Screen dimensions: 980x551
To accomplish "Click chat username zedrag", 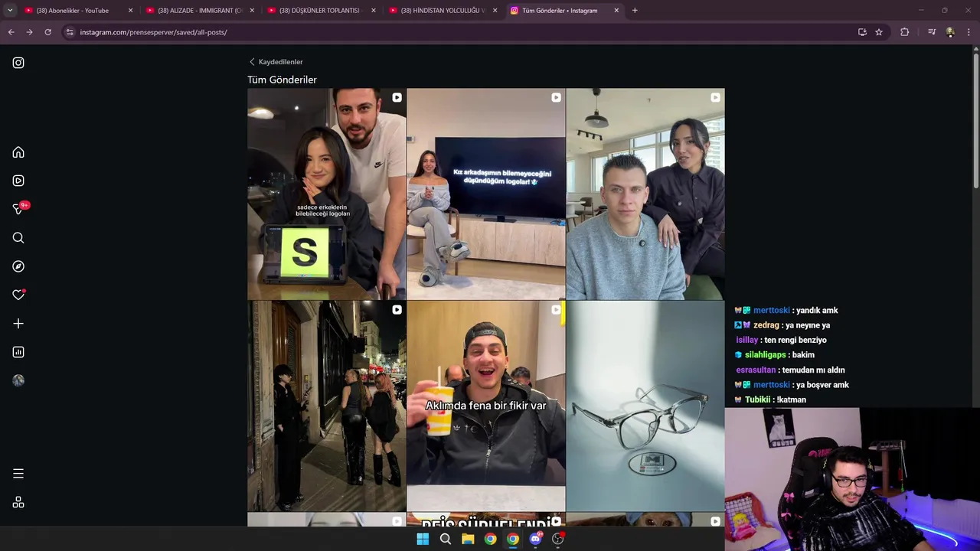I will [766, 325].
